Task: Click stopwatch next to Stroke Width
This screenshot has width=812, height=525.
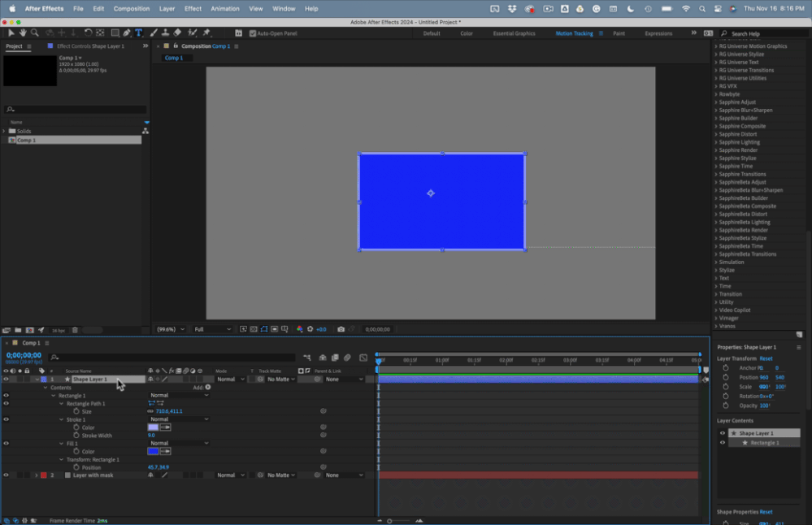Action: (76, 436)
